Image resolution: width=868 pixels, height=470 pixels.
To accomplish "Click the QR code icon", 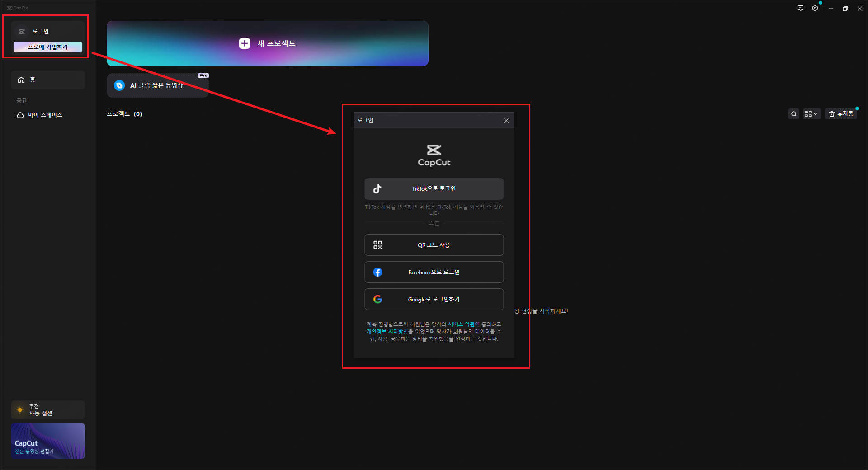I will click(x=377, y=245).
